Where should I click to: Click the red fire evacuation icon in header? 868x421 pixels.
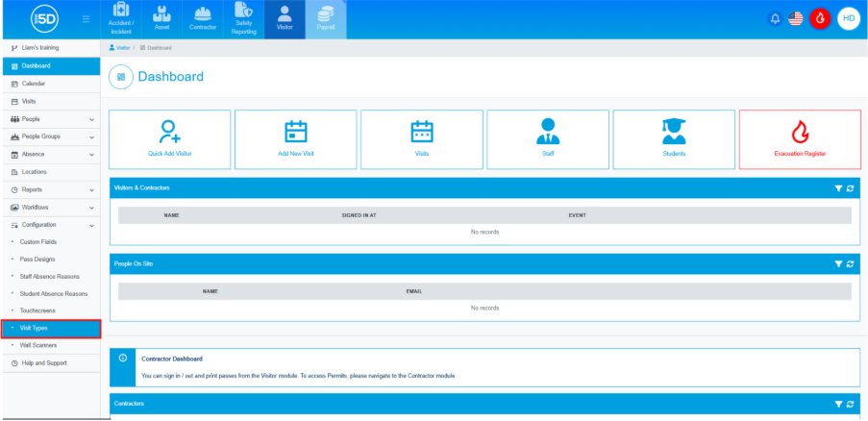(820, 19)
